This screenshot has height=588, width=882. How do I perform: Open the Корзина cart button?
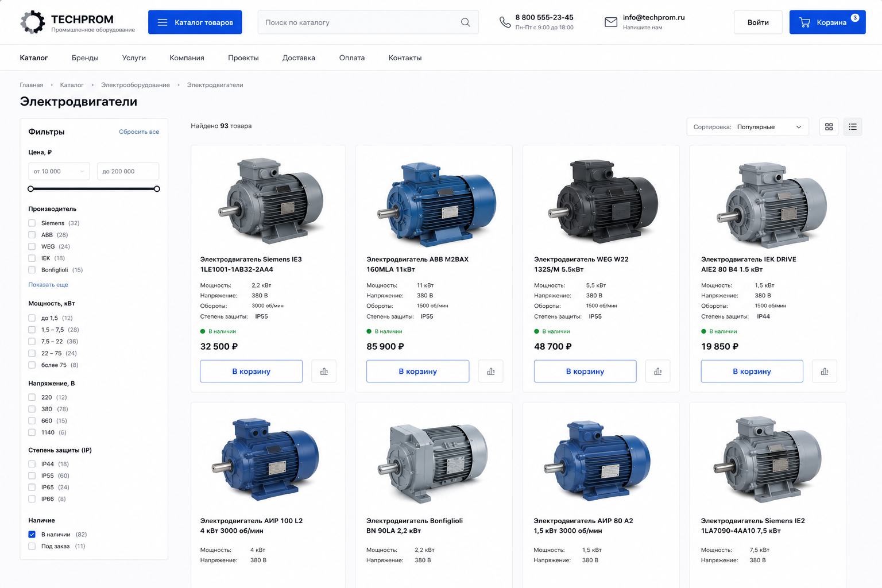(x=827, y=22)
